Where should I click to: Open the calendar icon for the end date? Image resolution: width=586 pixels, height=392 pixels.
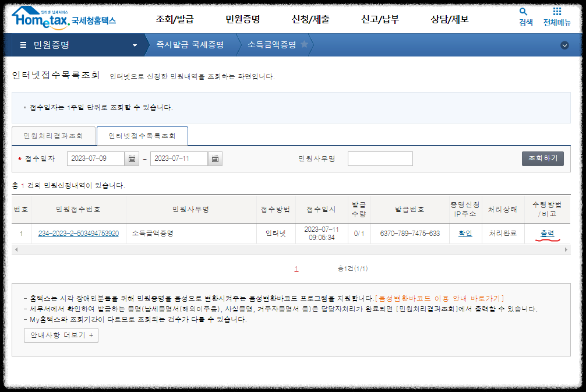[x=215, y=158]
